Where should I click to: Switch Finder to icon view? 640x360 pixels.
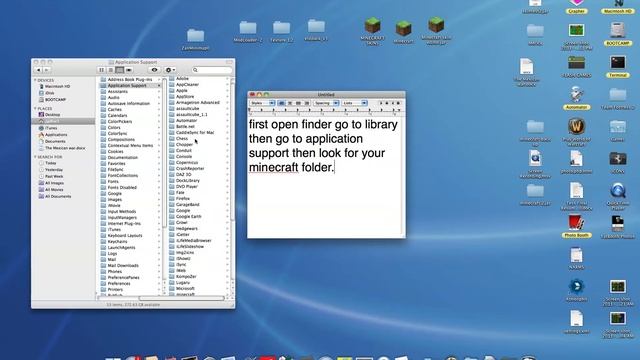(x=101, y=70)
